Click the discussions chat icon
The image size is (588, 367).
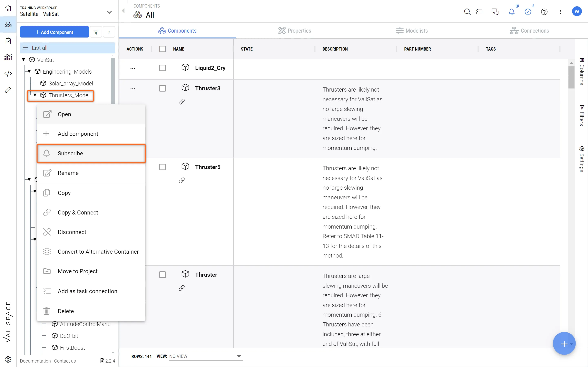(495, 12)
